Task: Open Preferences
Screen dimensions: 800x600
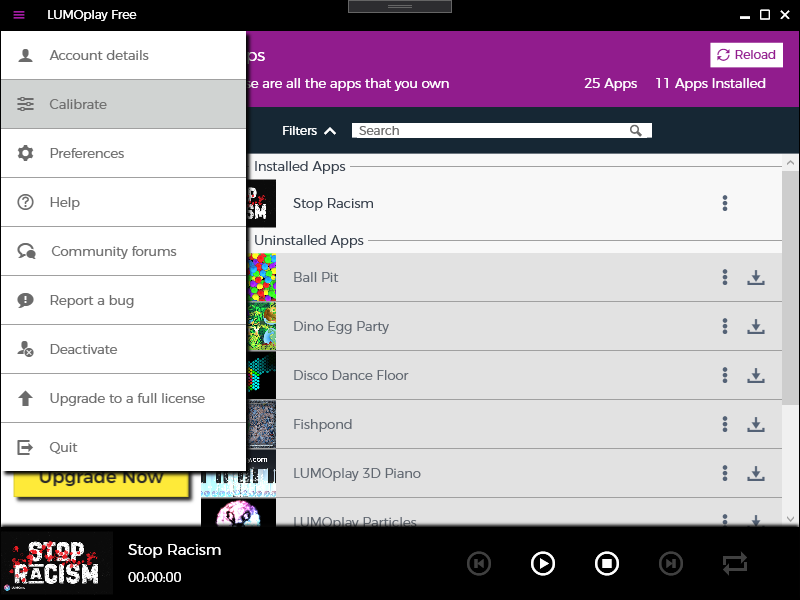Action: (x=123, y=153)
